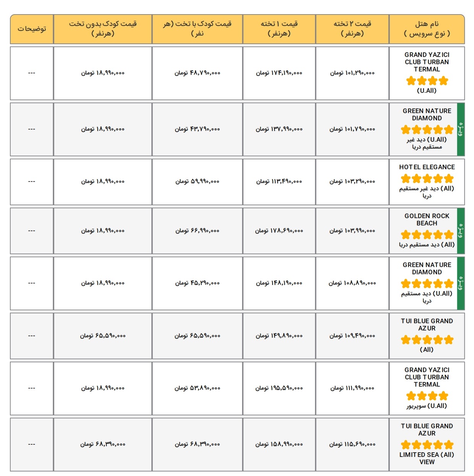Select the قیمت کودک بدون تخت header
The image size is (474, 476).
pos(103,29)
